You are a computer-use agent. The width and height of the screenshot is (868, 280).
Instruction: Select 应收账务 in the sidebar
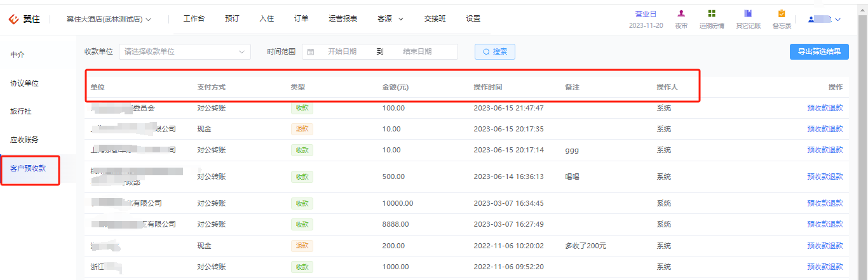point(24,140)
